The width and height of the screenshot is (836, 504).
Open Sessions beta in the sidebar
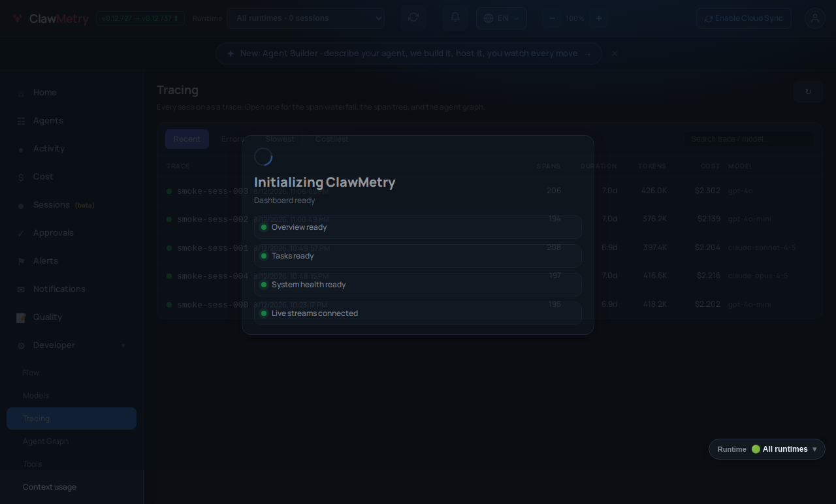[72, 205]
